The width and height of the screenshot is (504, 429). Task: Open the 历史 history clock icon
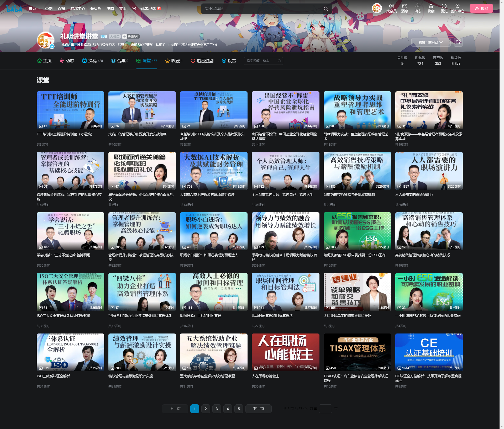[444, 6]
